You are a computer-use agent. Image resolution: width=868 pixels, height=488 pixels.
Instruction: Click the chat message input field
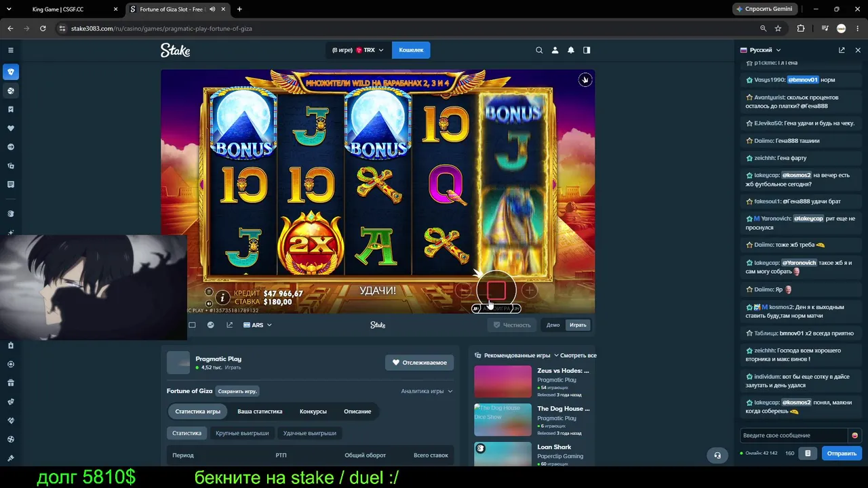[x=794, y=435]
